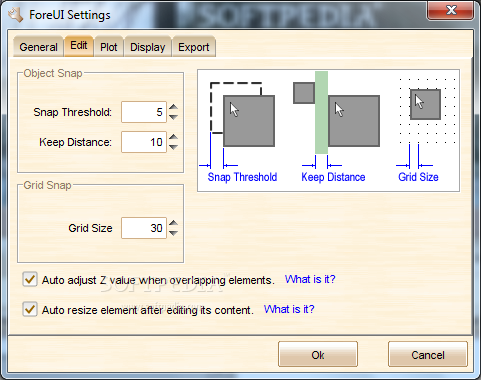This screenshot has height=380, width=481.
Task: Toggle Auto resize element checkbox
Action: pos(30,309)
